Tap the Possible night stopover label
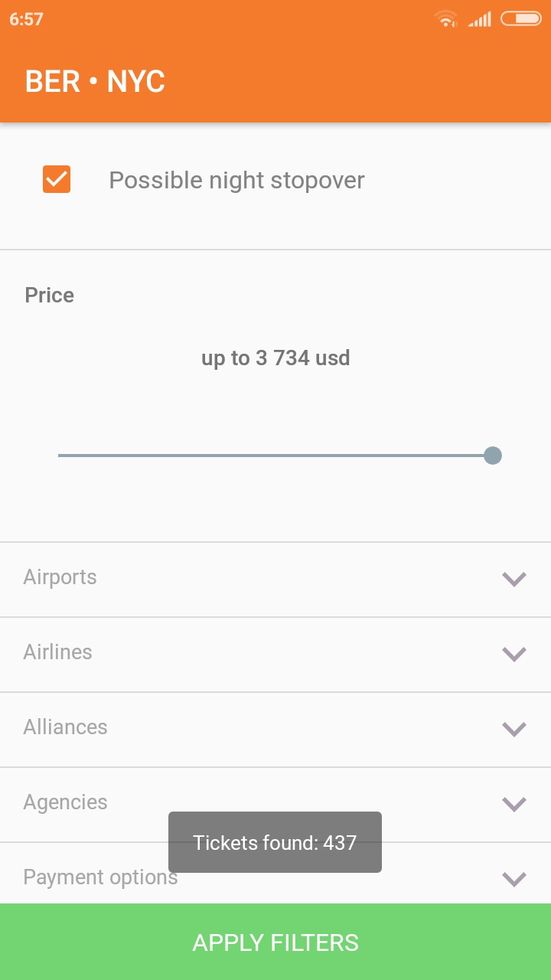This screenshot has height=980, width=551. point(236,180)
